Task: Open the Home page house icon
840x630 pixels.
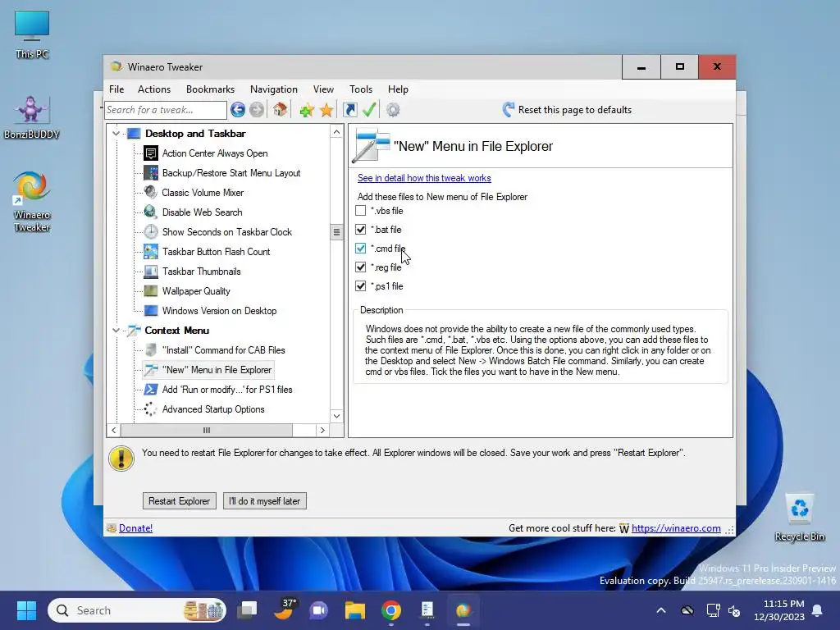Action: tap(280, 110)
